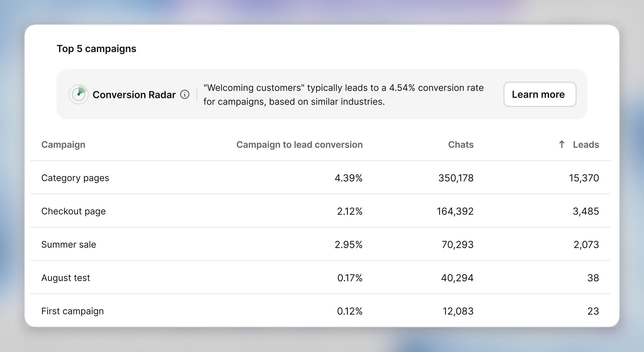Click the sort arrow next to Leads
644x352 pixels.
click(562, 144)
